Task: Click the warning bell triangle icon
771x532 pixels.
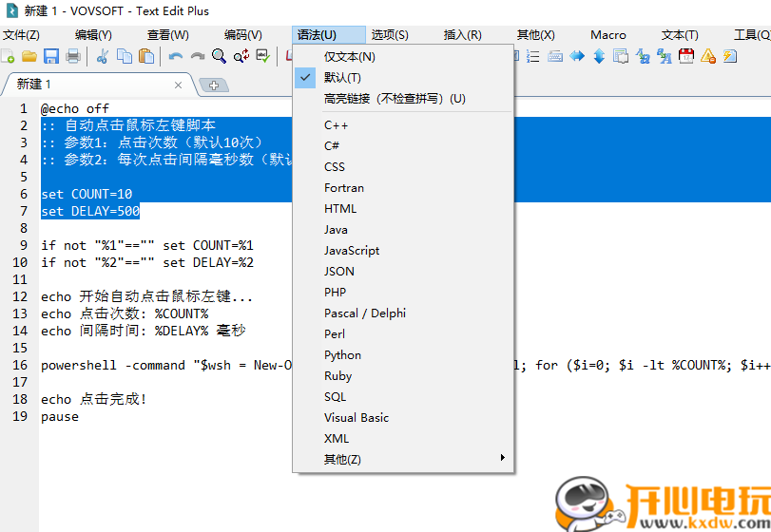Action: pyautogui.click(x=708, y=56)
